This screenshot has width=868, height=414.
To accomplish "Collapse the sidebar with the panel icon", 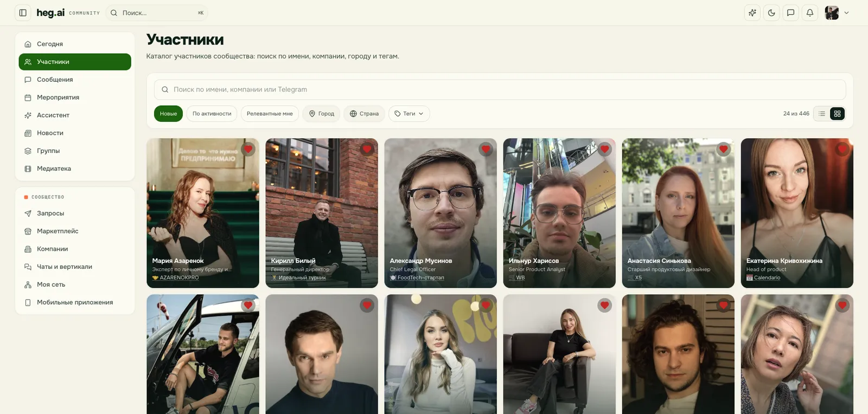I will pos(23,12).
